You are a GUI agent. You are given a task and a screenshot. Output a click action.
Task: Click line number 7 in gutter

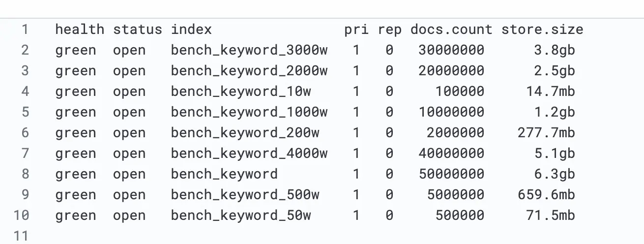(25, 153)
